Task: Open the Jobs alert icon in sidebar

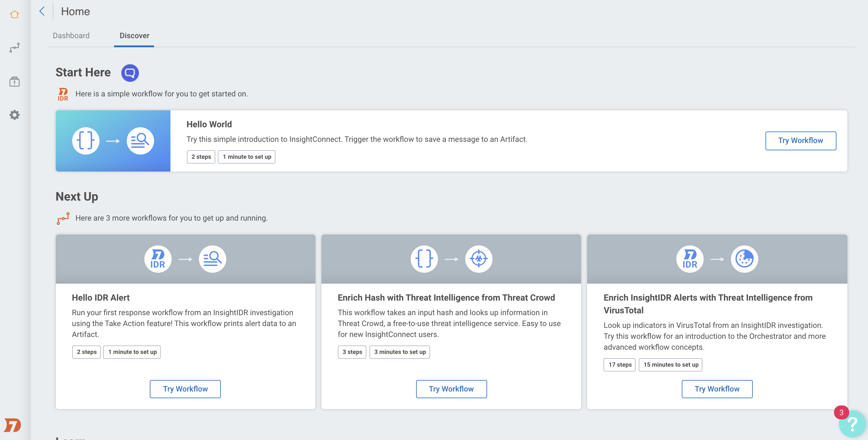Action: click(x=15, y=82)
